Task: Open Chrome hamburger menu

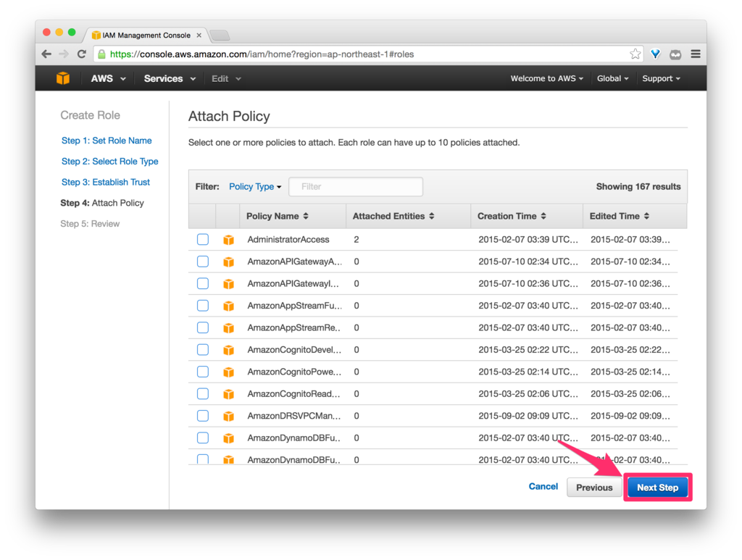Action: pos(695,54)
